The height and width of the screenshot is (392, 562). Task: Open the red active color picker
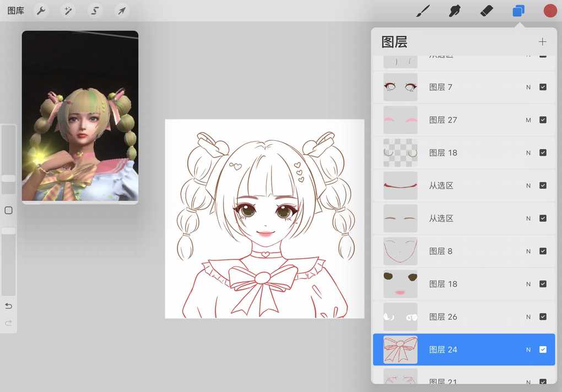pos(550,11)
